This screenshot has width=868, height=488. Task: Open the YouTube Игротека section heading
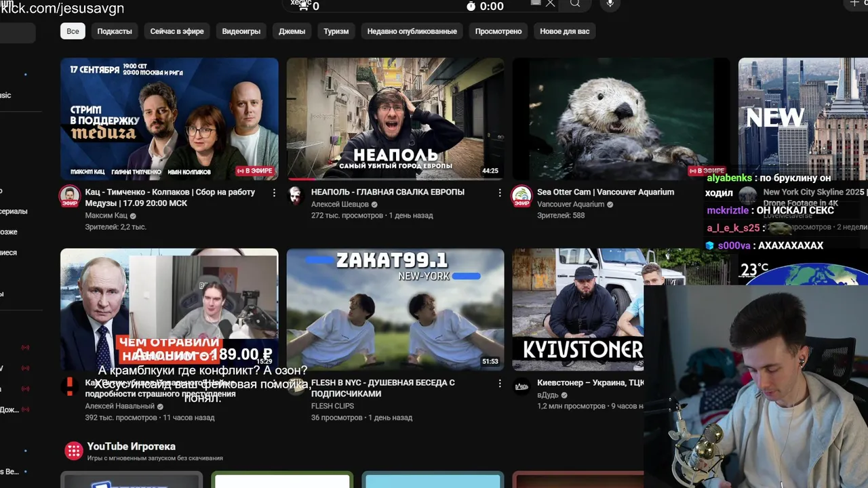pos(131,446)
